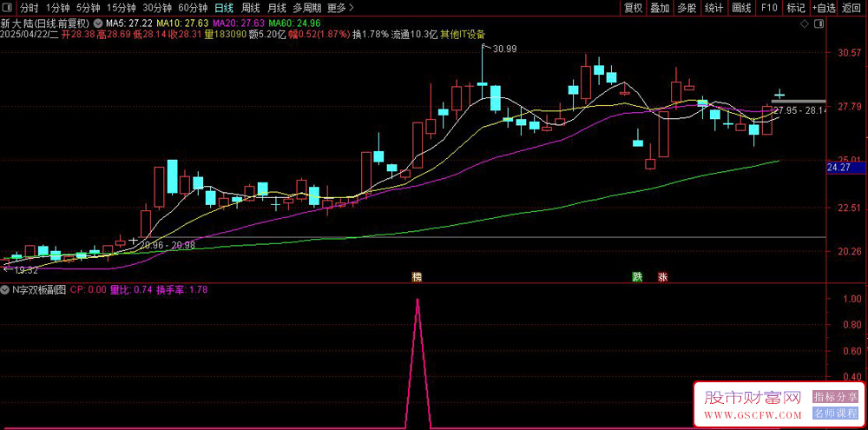
Task: Select the 15分钟 period tab
Action: (x=121, y=8)
